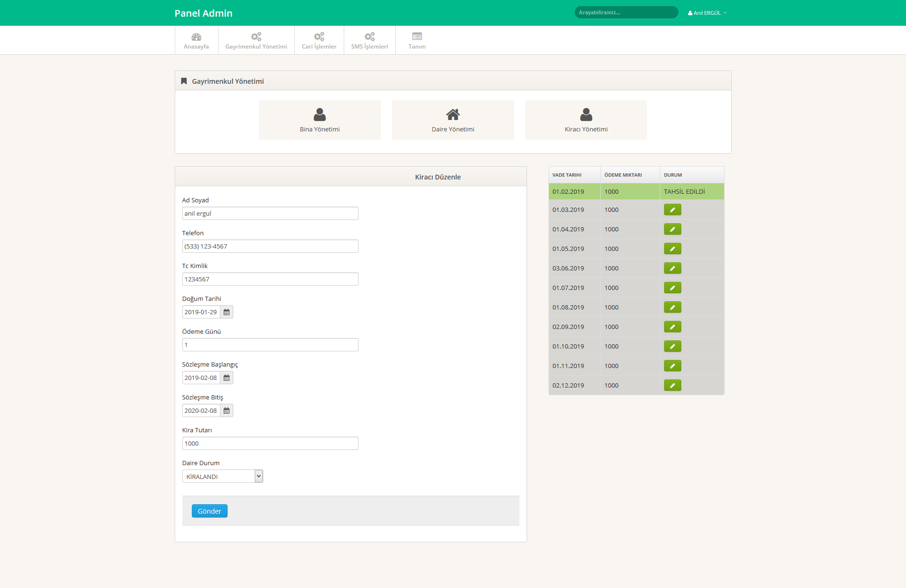Image resolution: width=906 pixels, height=588 pixels.
Task: Open Bina Yönetimi card
Action: click(x=319, y=120)
